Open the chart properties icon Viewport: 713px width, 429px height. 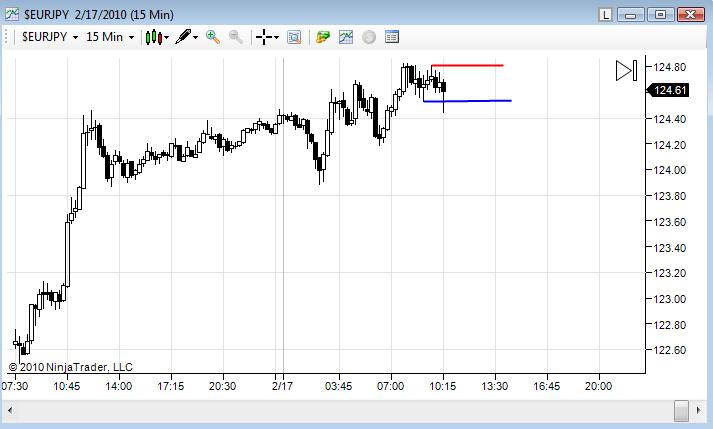tap(392, 37)
